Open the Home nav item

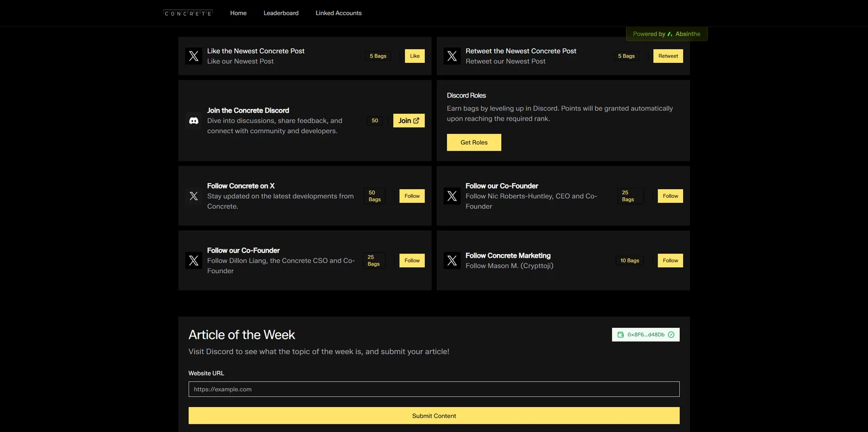click(238, 13)
